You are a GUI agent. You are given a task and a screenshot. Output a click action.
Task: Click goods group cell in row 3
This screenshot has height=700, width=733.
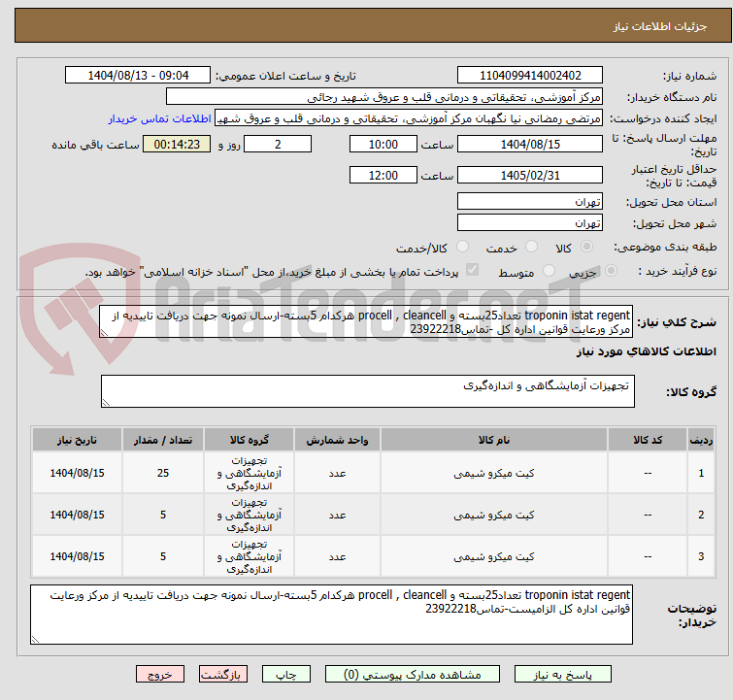pos(250,556)
